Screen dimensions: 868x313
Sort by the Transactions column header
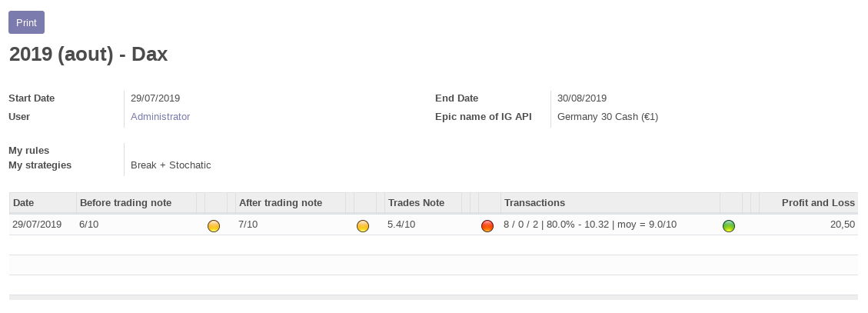point(534,203)
